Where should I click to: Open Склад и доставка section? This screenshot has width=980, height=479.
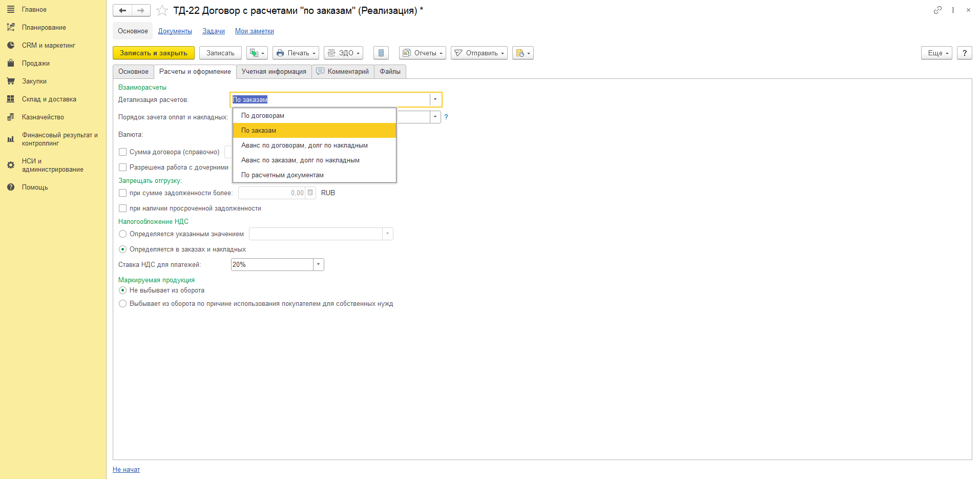pos(49,99)
